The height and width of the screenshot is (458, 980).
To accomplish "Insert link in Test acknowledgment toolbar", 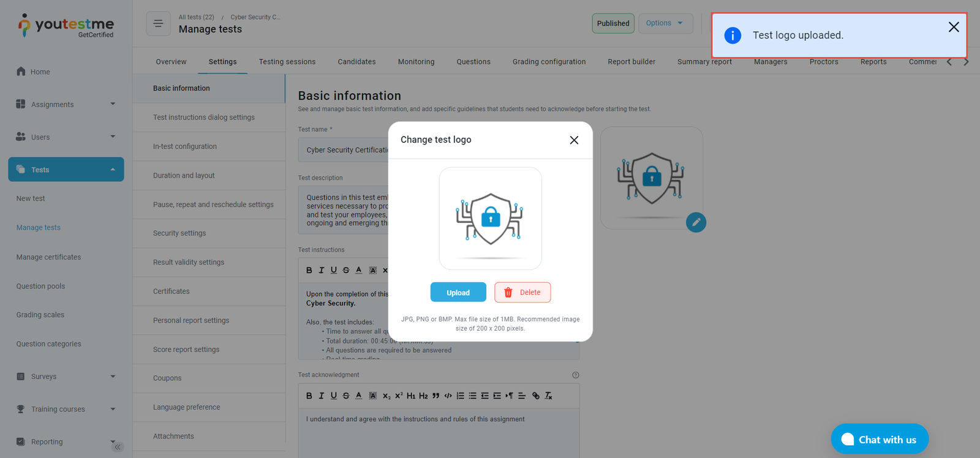I will pos(536,396).
